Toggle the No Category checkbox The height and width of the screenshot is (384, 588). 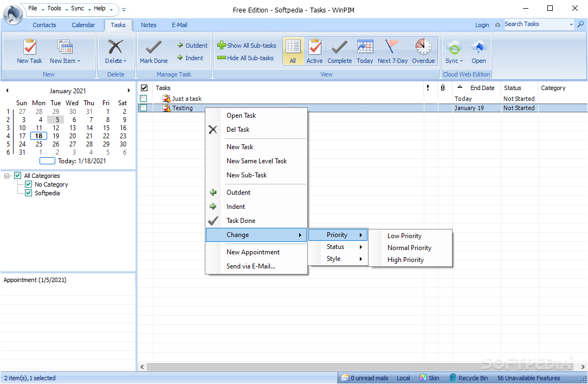(x=29, y=184)
